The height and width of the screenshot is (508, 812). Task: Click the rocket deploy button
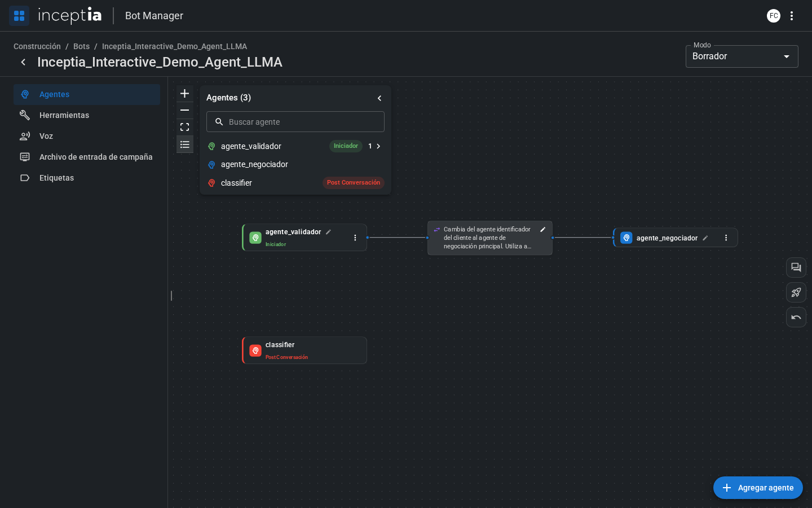point(796,292)
